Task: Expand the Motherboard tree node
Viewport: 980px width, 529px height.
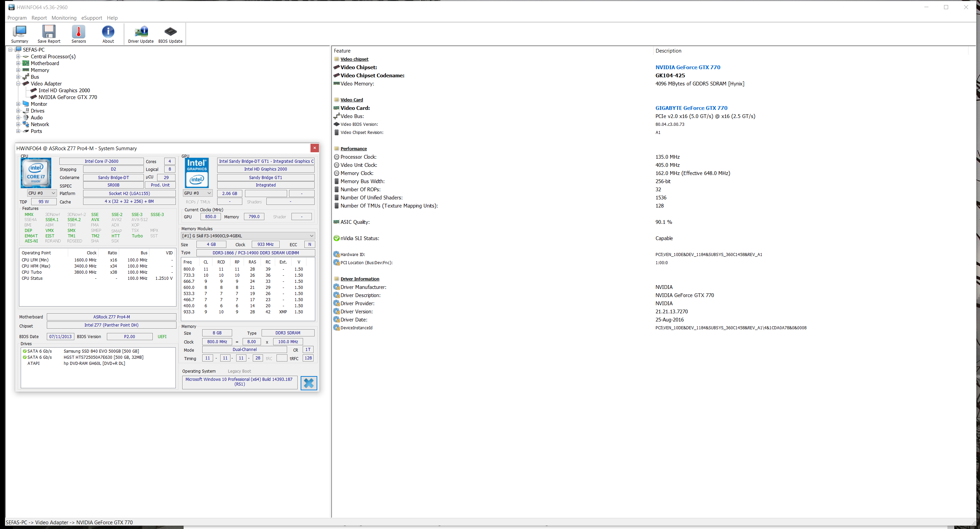Action: [x=18, y=63]
